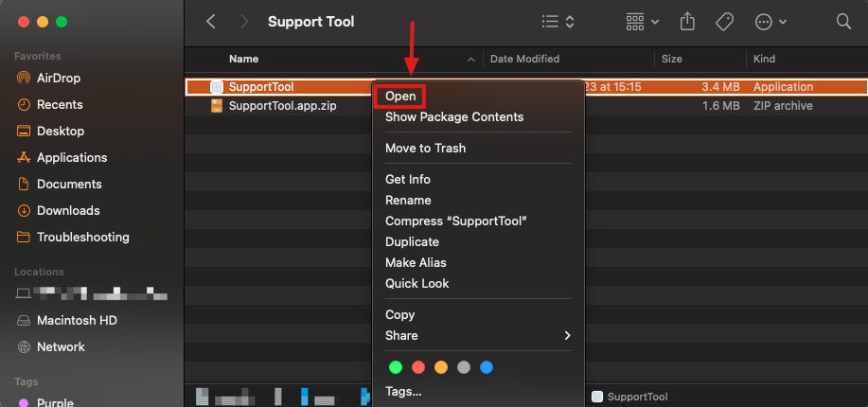Open AirDrop in the sidebar
Screen dimensions: 868x407
click(59, 78)
